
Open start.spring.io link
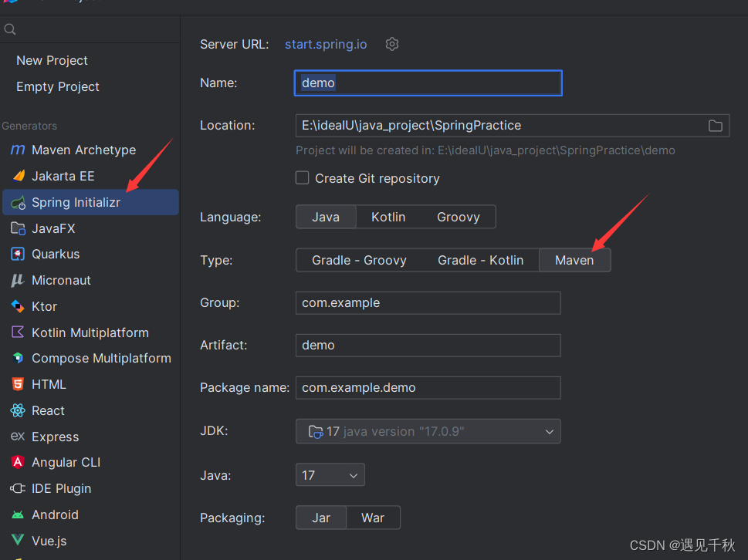326,44
